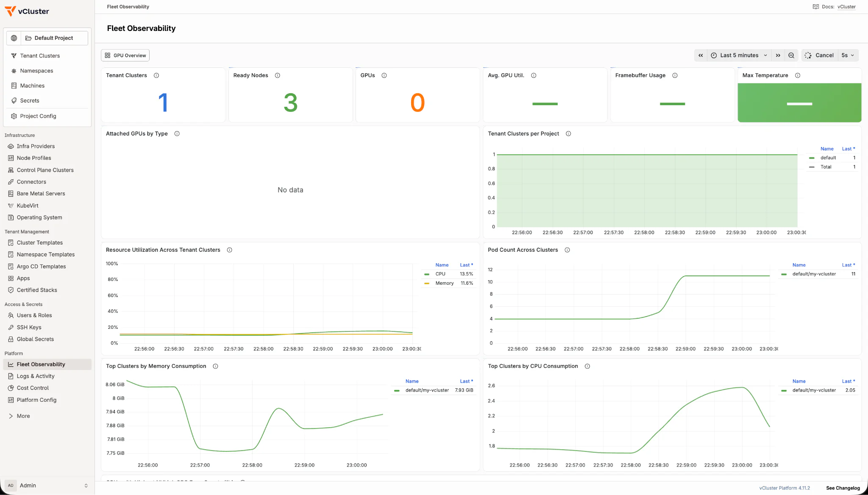Click the Platform Config icon
The image size is (868, 495).
pyautogui.click(x=11, y=400)
